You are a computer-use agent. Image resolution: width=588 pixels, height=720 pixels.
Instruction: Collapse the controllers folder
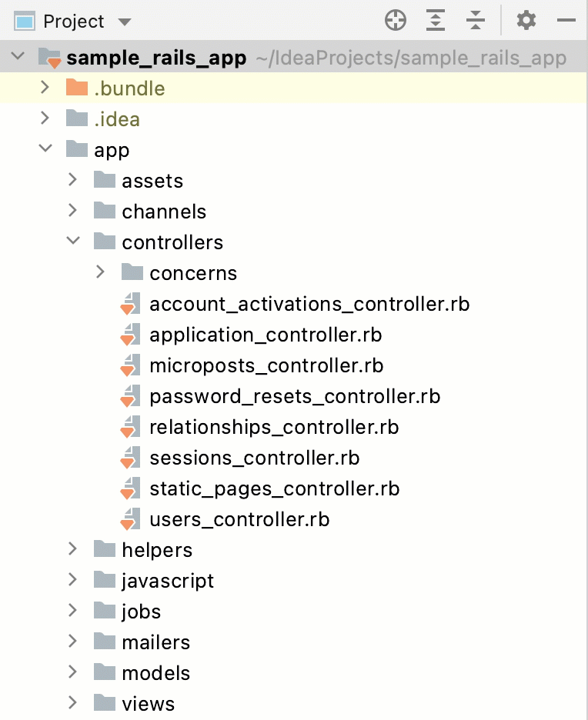73,241
